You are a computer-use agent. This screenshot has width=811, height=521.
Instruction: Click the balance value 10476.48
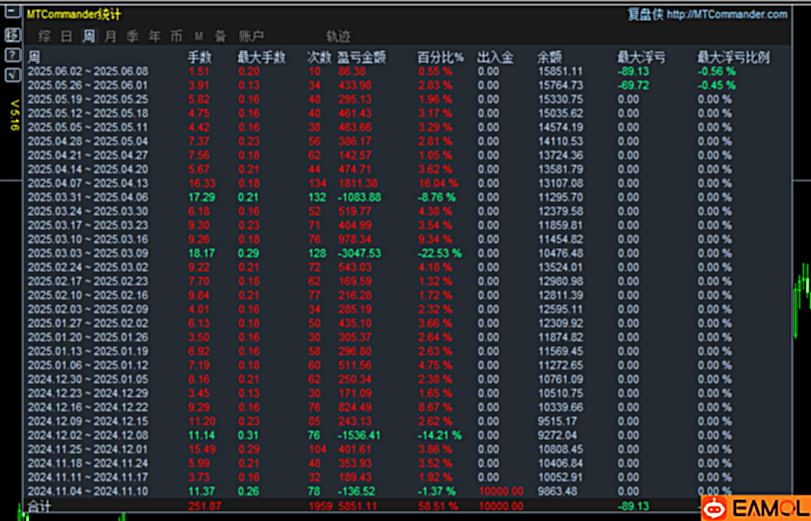pos(561,253)
